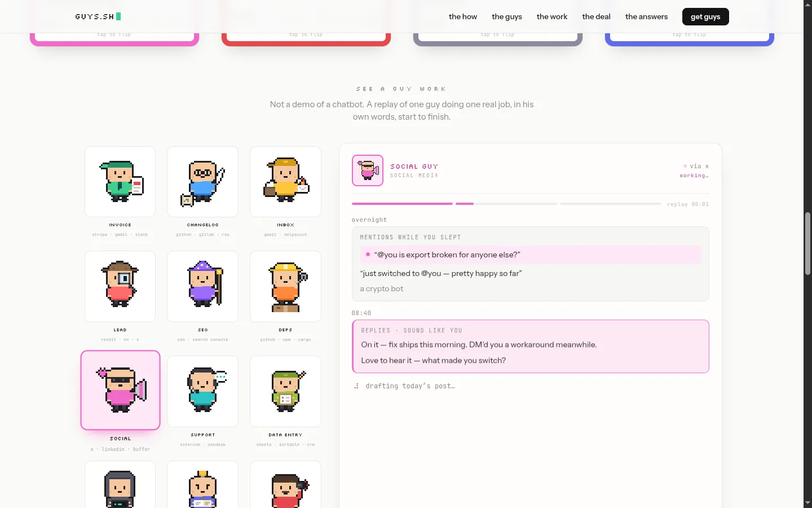The image size is (812, 508).
Task: Click the page scrollbar thumb
Action: 807,243
